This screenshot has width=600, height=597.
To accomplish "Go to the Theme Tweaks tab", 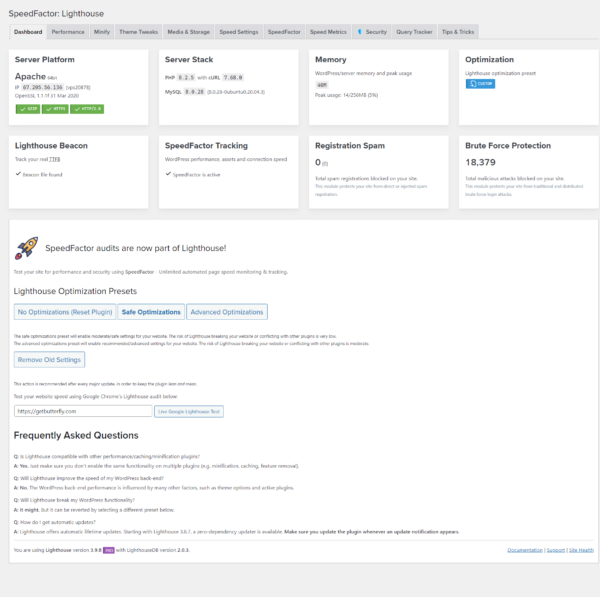I will tap(139, 32).
